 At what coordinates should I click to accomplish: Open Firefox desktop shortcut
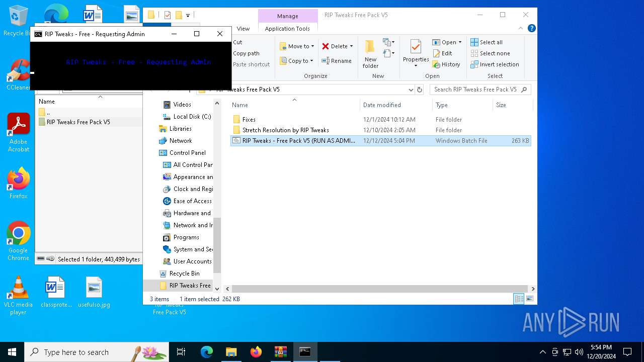point(18,184)
